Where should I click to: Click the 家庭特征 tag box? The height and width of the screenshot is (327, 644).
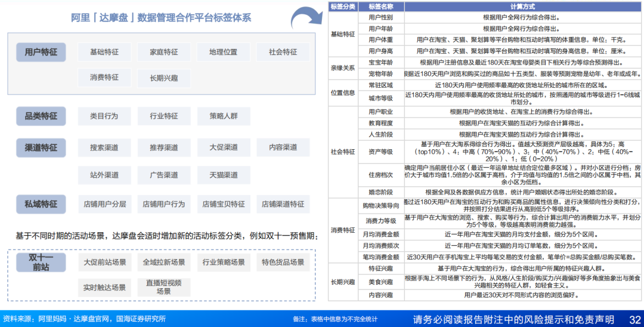pos(164,52)
